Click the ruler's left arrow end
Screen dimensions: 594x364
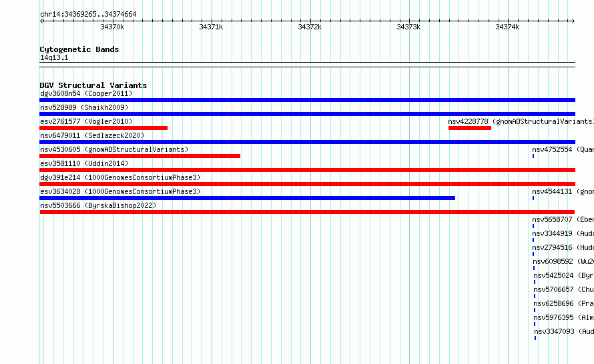[x=41, y=21]
